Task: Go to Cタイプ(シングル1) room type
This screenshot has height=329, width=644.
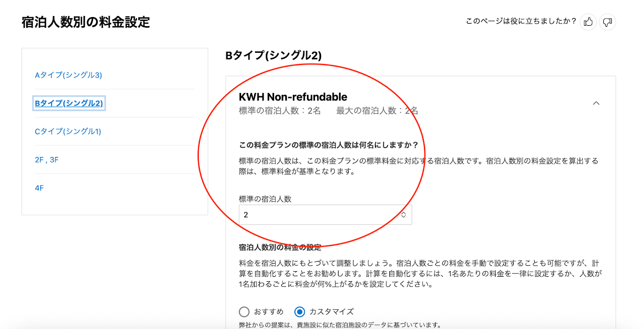Action: click(68, 131)
